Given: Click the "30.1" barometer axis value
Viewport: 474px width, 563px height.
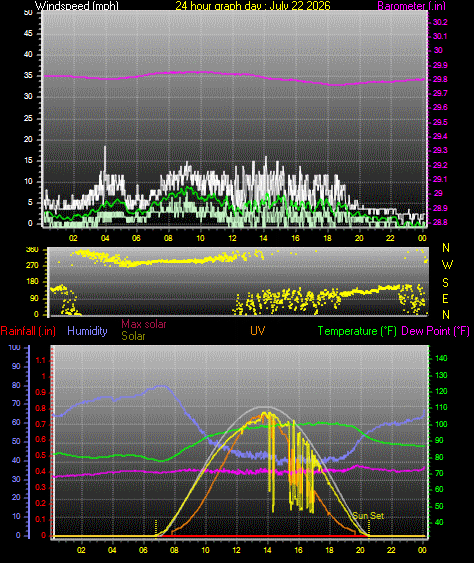Looking at the screenshot, I should point(440,36).
